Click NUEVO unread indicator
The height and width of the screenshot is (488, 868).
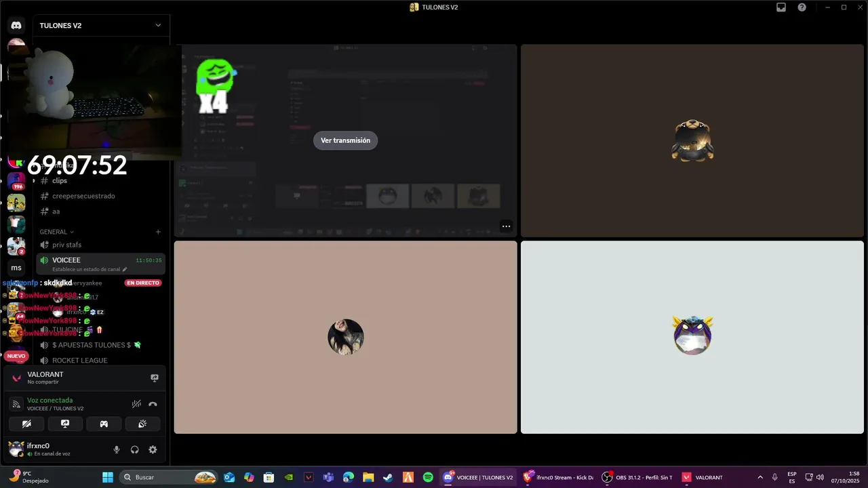[16, 356]
